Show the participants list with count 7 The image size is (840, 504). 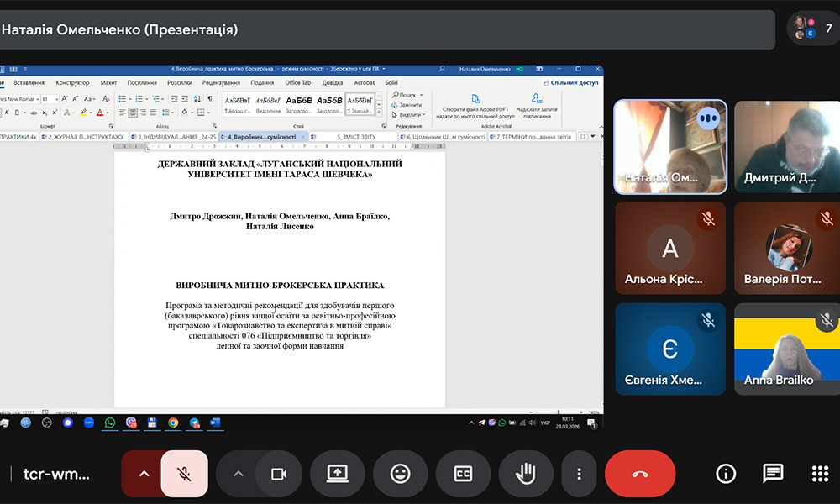point(812,29)
